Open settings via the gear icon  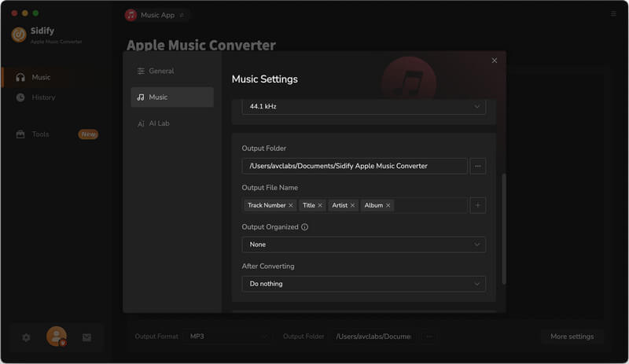(26, 337)
